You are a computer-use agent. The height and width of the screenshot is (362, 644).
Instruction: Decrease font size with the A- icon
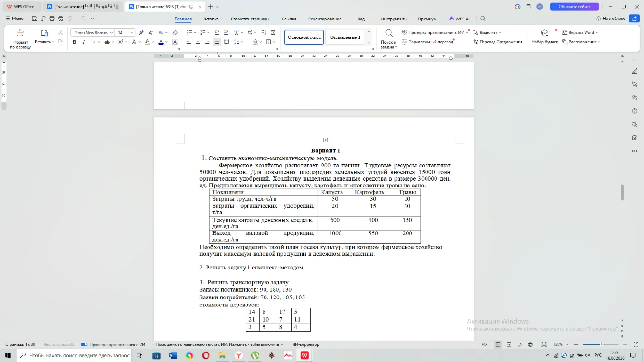point(151,33)
